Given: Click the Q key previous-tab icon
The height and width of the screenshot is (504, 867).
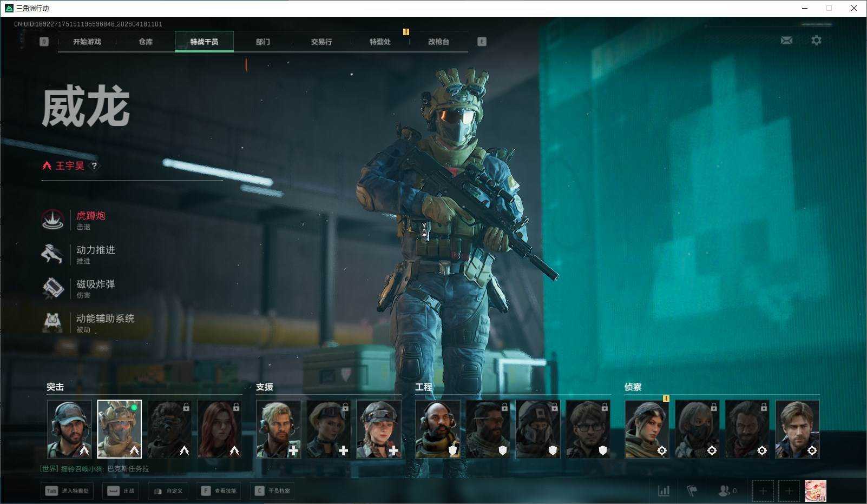Looking at the screenshot, I should pos(44,42).
